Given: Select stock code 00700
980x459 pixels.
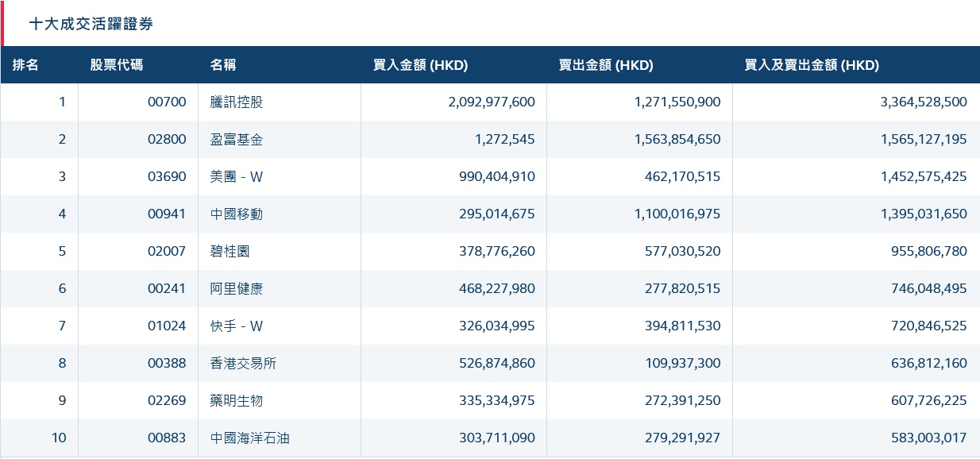Looking at the screenshot, I should coord(167,102).
